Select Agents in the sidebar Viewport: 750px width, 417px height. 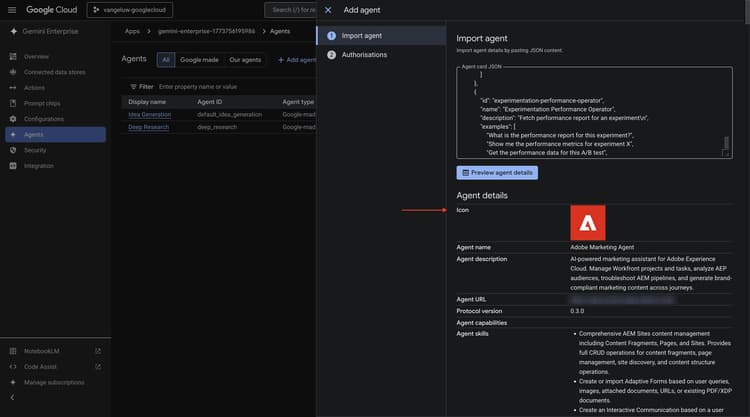tap(55, 134)
